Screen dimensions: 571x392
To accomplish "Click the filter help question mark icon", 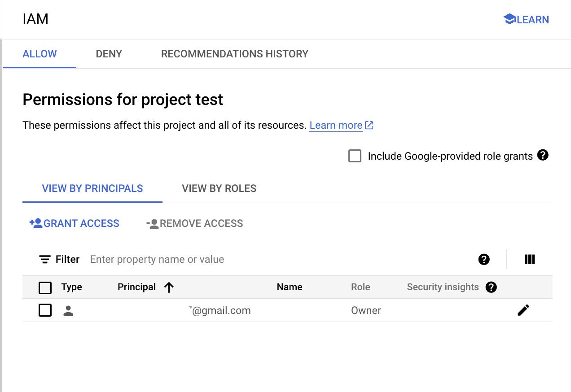I will point(484,259).
